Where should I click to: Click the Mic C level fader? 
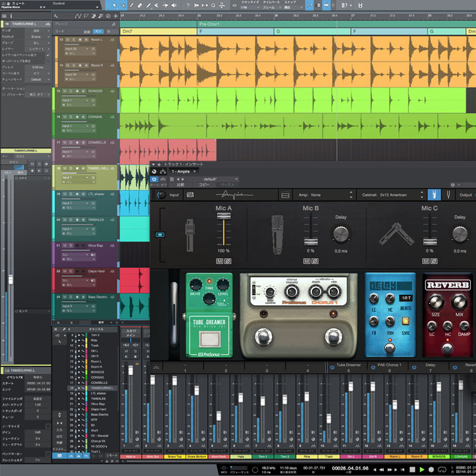tap(430, 242)
